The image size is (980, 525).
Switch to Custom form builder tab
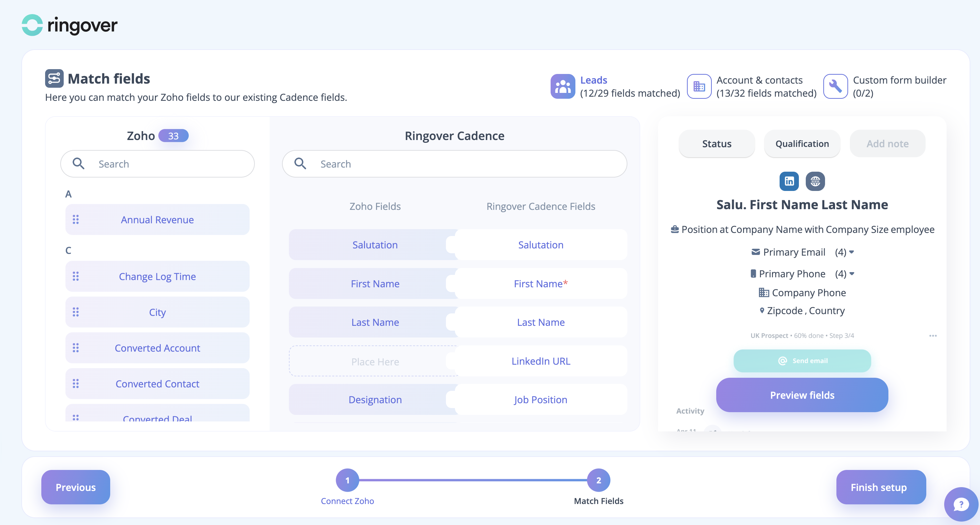885,86
